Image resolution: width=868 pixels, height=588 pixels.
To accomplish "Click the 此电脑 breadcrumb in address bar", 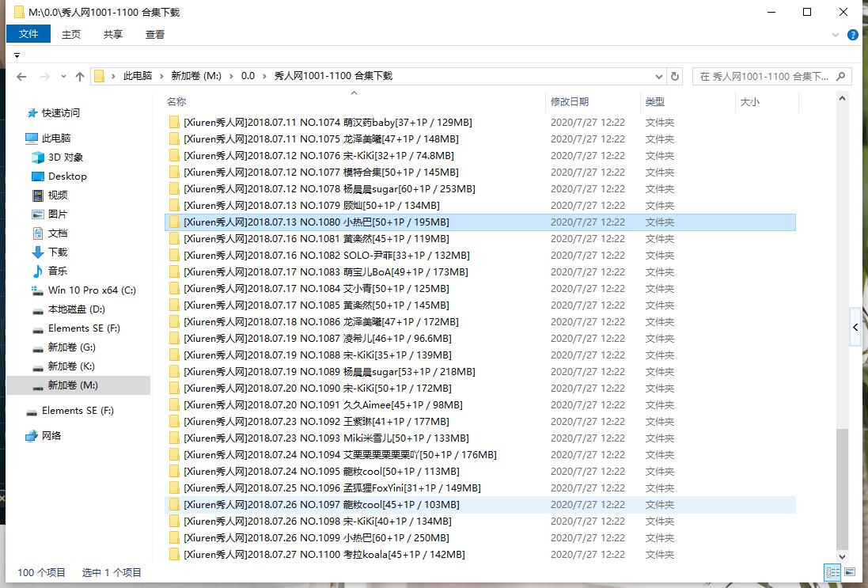I will coord(138,76).
